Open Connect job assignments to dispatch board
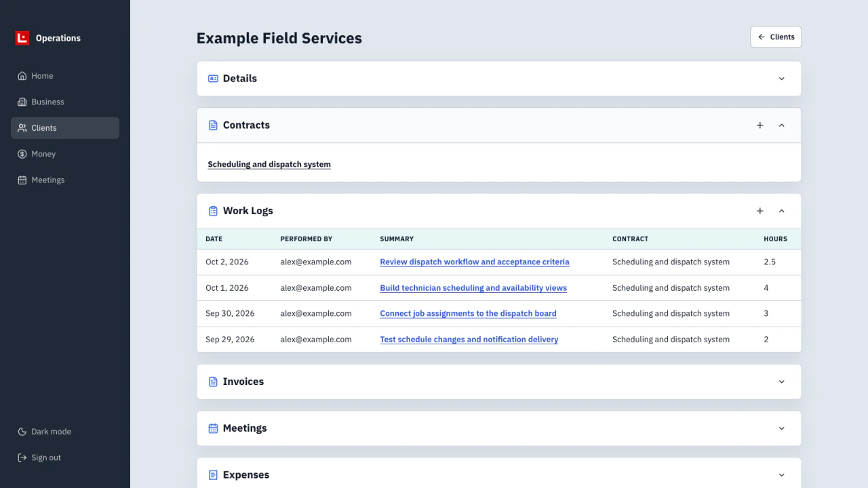Viewport: 868px width, 488px height. (x=468, y=313)
